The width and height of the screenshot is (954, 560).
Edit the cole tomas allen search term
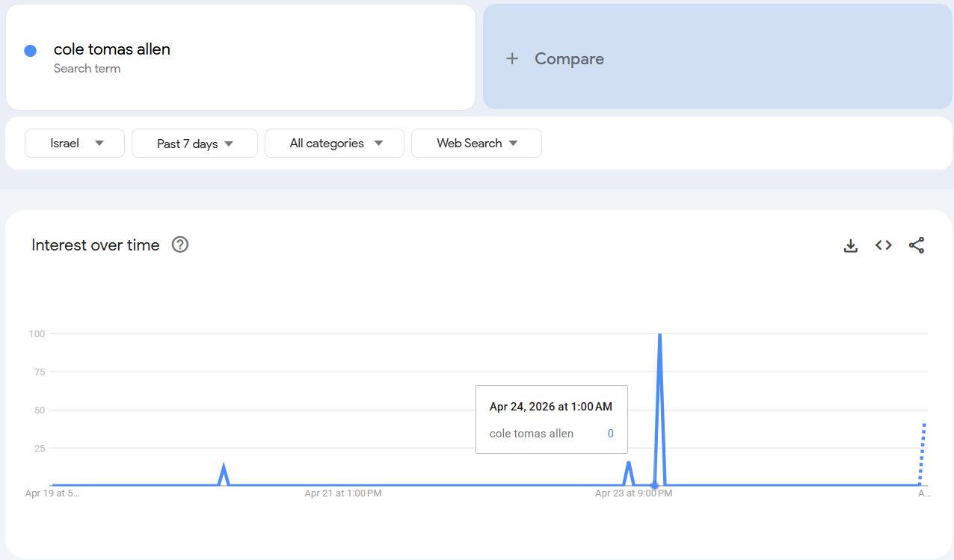point(241,57)
